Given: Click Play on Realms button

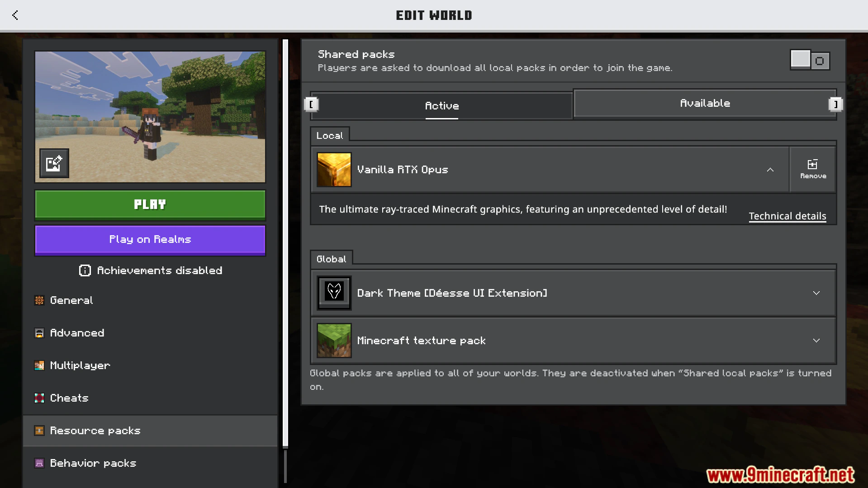Looking at the screenshot, I should [150, 240].
